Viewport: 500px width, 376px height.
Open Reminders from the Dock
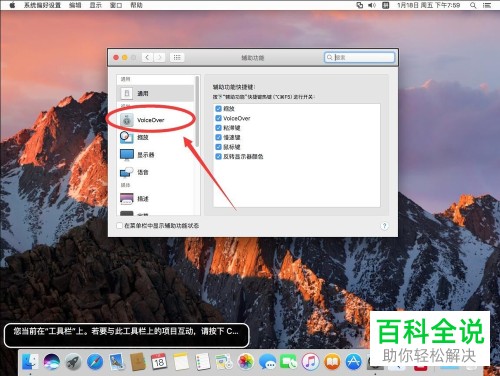click(203, 362)
